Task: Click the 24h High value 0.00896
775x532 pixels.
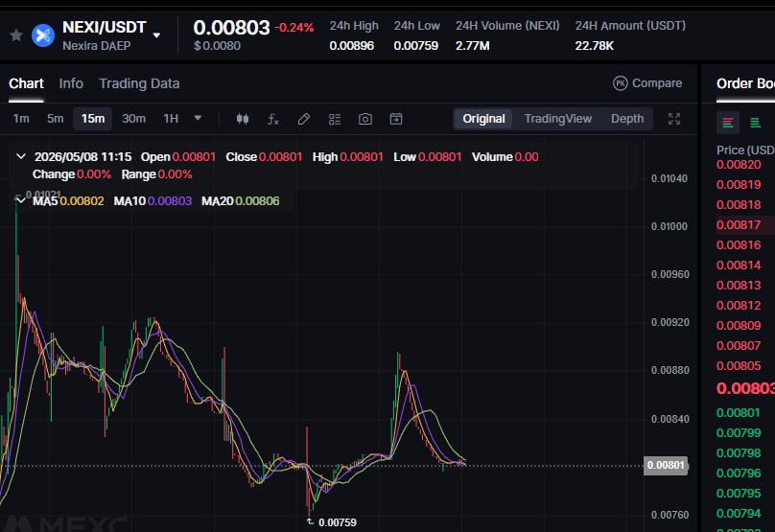Action: pyautogui.click(x=351, y=46)
